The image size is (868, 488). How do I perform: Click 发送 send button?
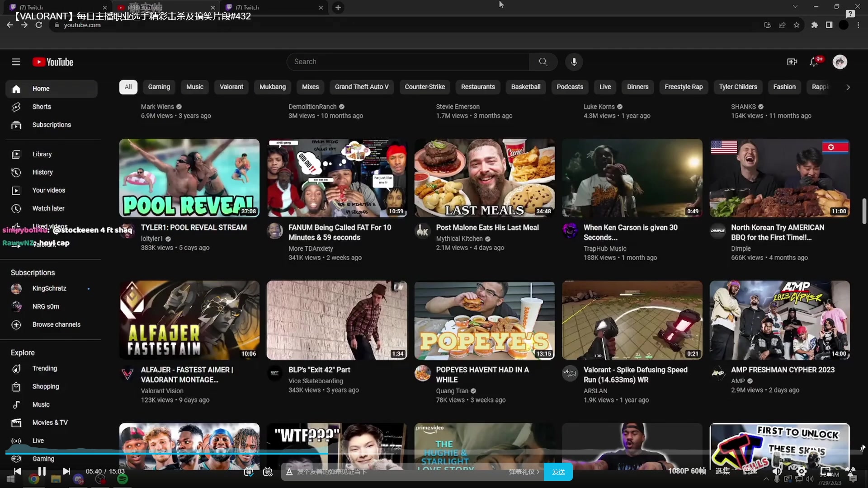point(558,472)
